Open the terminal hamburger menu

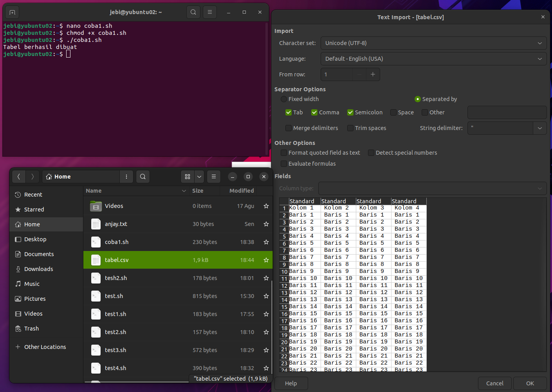[210, 12]
